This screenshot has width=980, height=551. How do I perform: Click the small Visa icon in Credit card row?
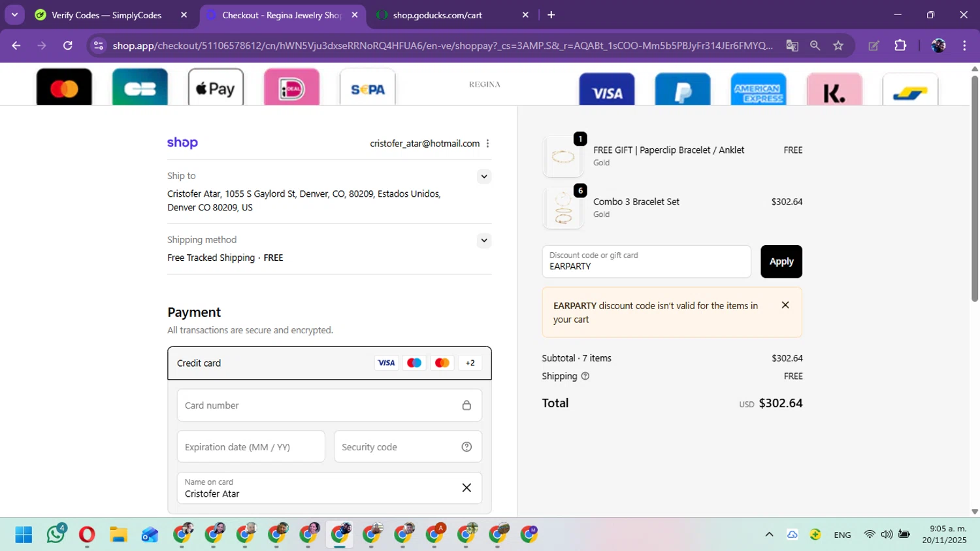(386, 363)
